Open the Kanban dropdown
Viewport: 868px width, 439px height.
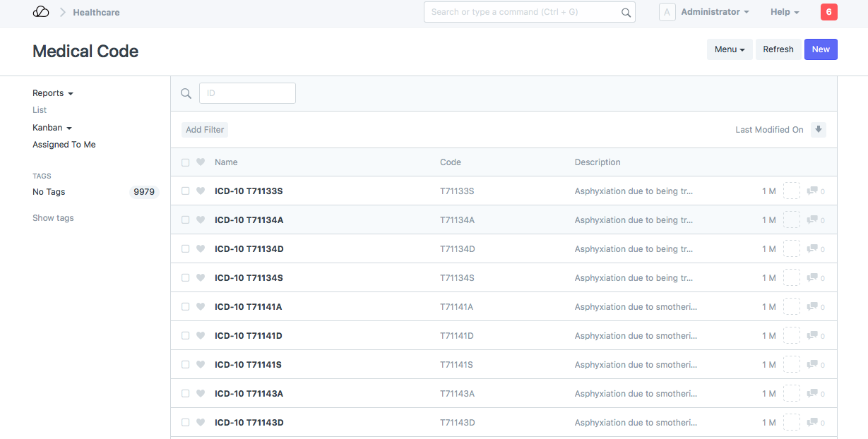[52, 128]
